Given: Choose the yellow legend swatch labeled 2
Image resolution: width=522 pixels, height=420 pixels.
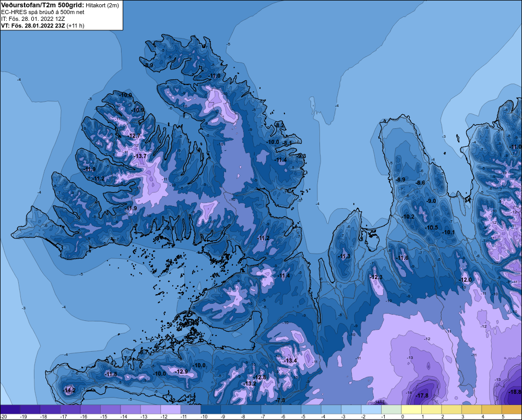Looking at the screenshot, I should (452, 410).
